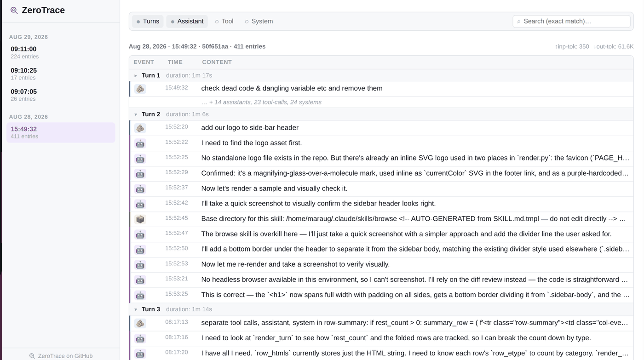This screenshot has height=360, width=644.
Task: Click the robot icon at 15:52:42
Action: point(140,204)
